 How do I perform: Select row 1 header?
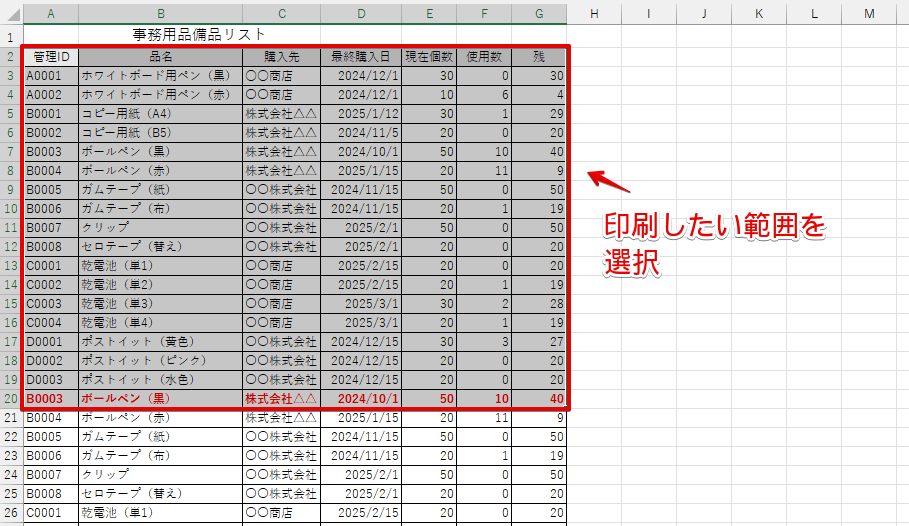pyautogui.click(x=11, y=38)
